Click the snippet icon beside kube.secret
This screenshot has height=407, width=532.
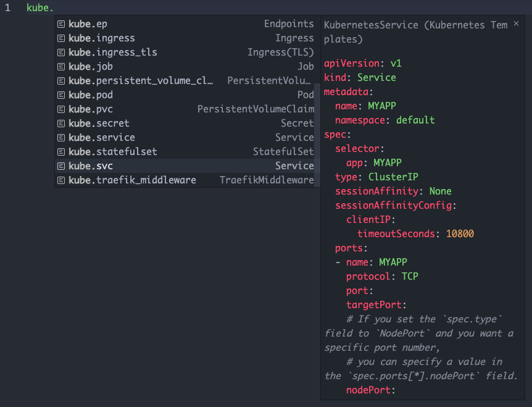[x=60, y=123]
